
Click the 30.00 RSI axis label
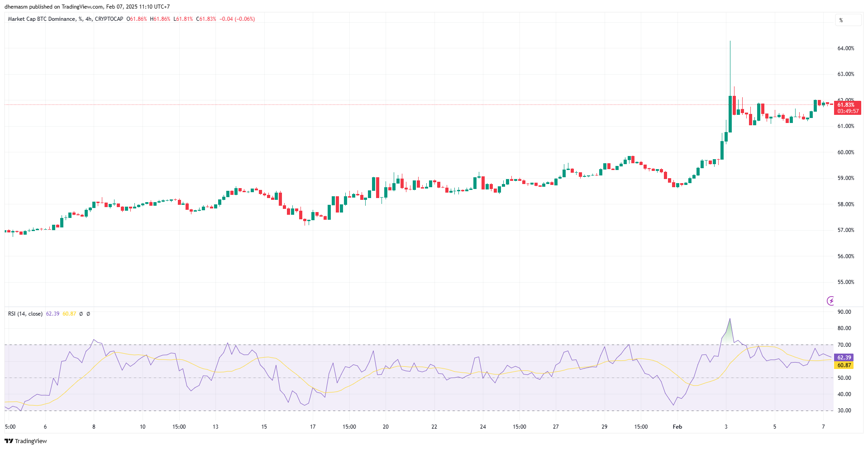pos(844,411)
